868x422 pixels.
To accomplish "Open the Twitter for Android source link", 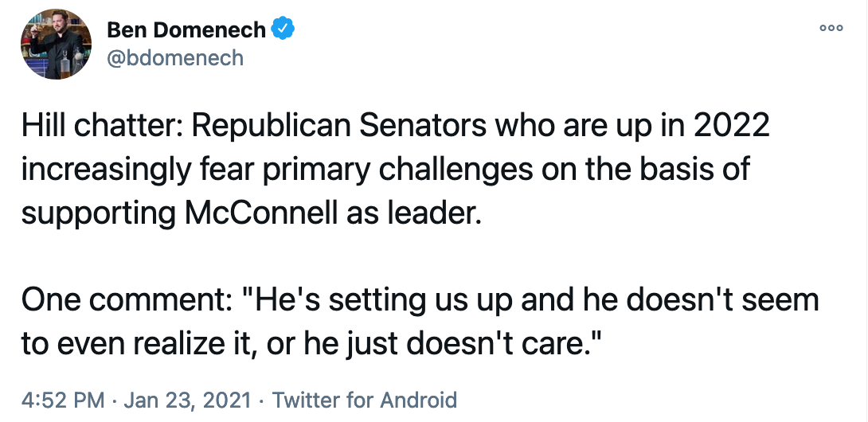I will pyautogui.click(x=364, y=399).
